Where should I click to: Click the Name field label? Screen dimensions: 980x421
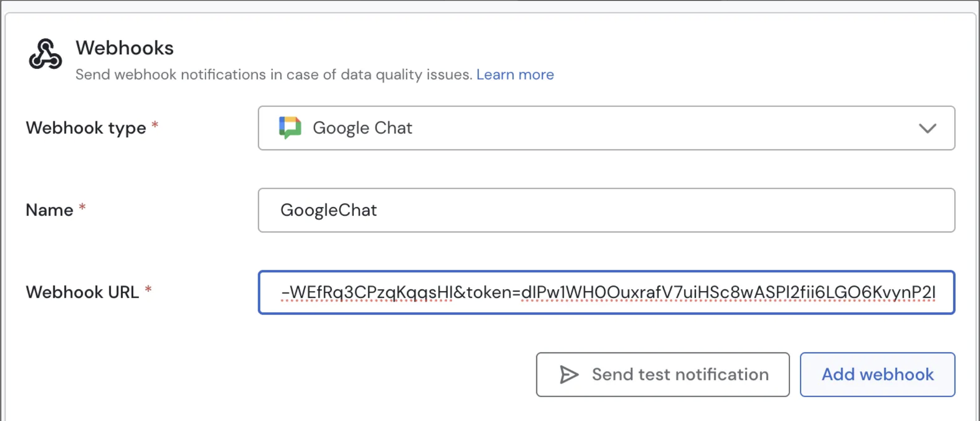point(49,210)
